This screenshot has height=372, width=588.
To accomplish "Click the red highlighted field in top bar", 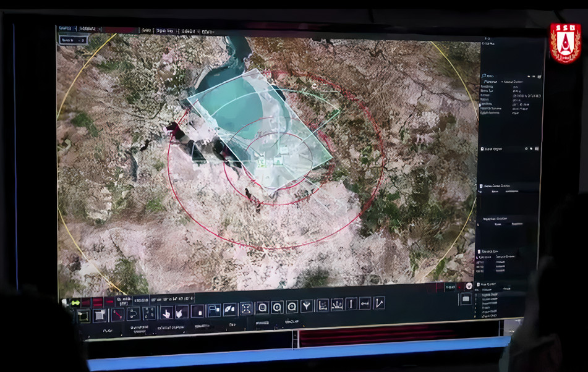I will pyautogui.click(x=120, y=30).
